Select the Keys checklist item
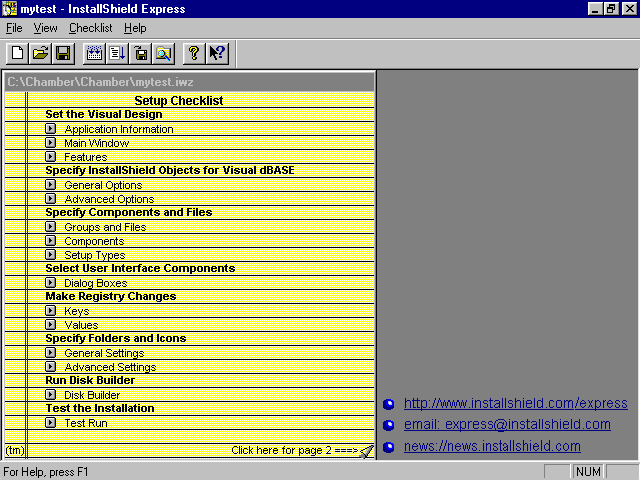The height and width of the screenshot is (480, 640). [x=77, y=311]
